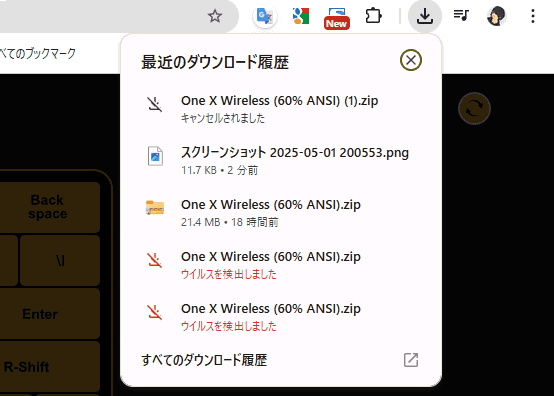Click the lower red virus-blocked download icon
This screenshot has width=554, height=396.
pos(155,312)
